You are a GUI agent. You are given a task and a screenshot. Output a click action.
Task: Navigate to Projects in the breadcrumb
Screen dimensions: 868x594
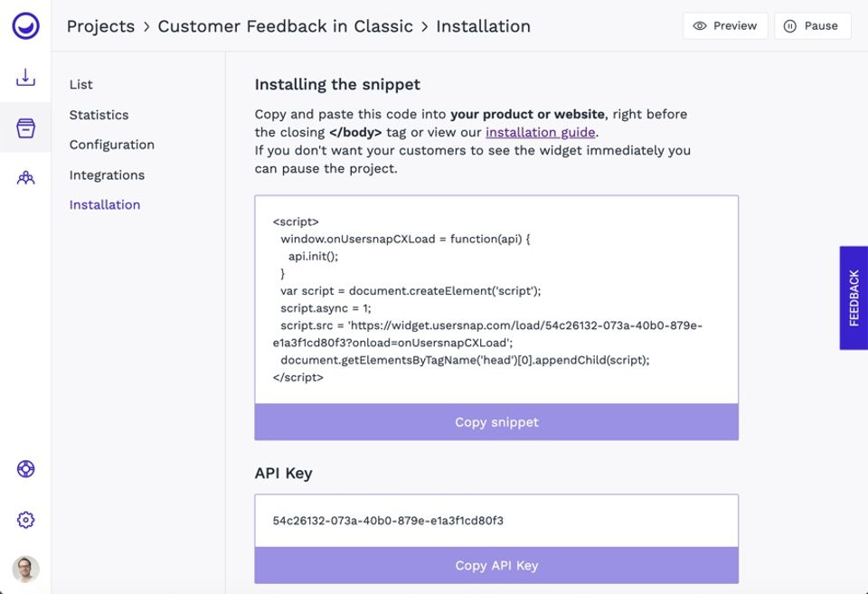99,26
